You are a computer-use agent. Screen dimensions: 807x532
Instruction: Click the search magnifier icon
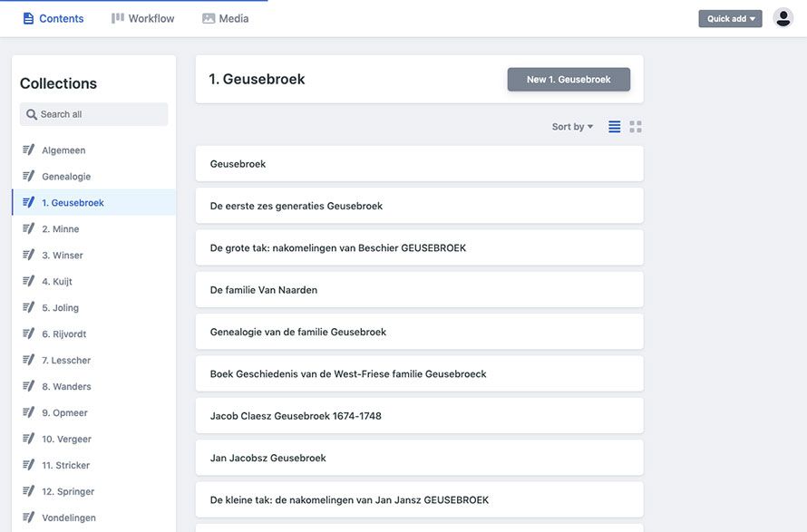(32, 114)
